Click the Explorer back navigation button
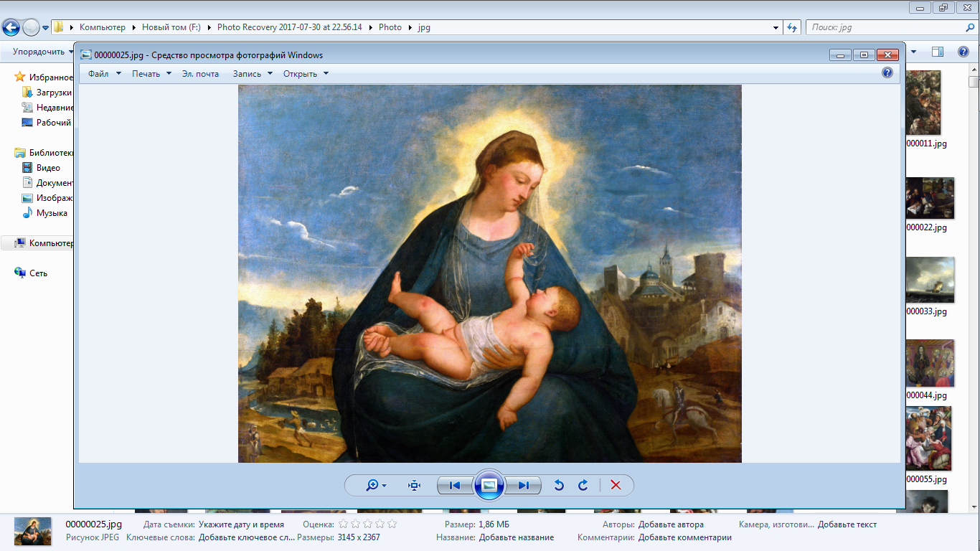The height and width of the screenshot is (551, 980). click(x=11, y=28)
